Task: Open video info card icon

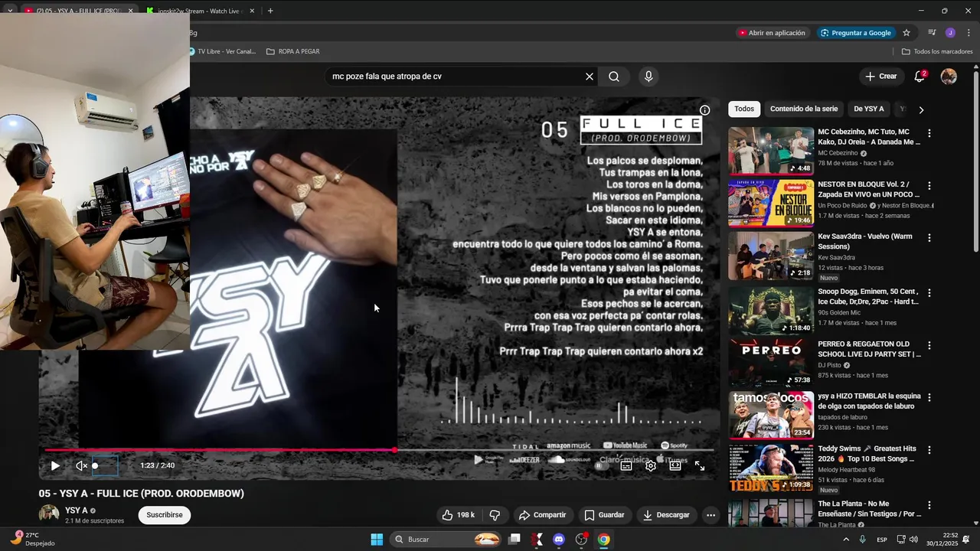Action: [x=704, y=110]
